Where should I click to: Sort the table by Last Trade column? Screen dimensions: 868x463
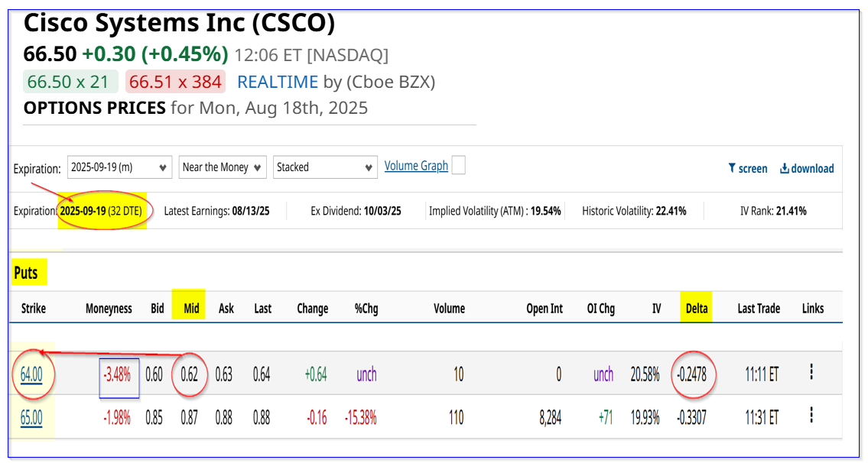759,309
